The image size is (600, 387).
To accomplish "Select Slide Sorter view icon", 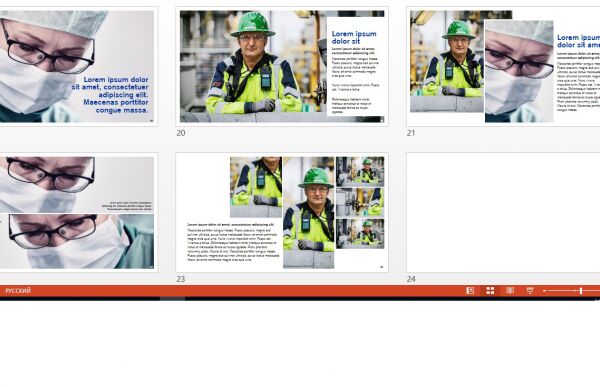I will click(x=490, y=291).
